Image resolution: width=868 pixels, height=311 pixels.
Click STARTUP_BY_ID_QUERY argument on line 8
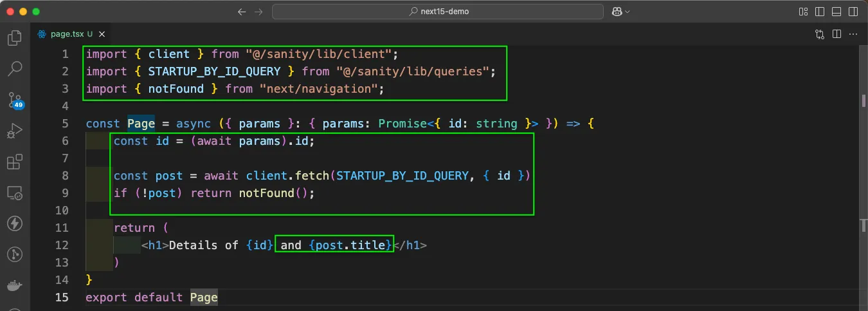click(402, 176)
